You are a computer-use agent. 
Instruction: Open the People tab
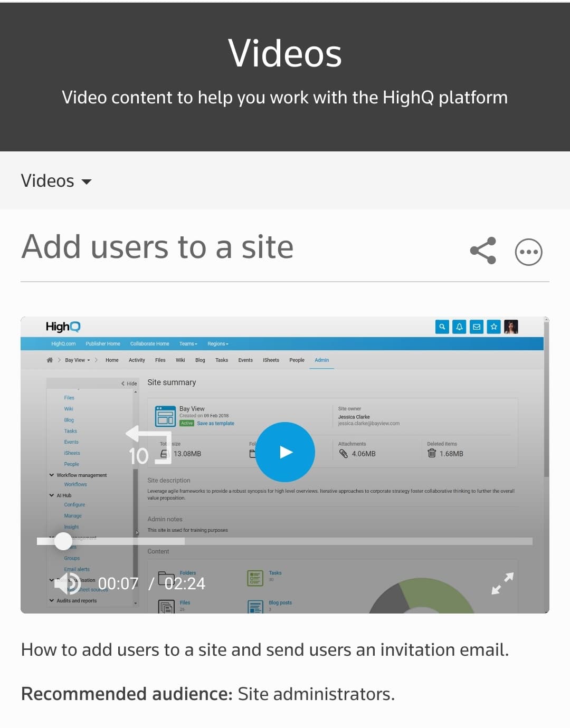click(x=297, y=360)
